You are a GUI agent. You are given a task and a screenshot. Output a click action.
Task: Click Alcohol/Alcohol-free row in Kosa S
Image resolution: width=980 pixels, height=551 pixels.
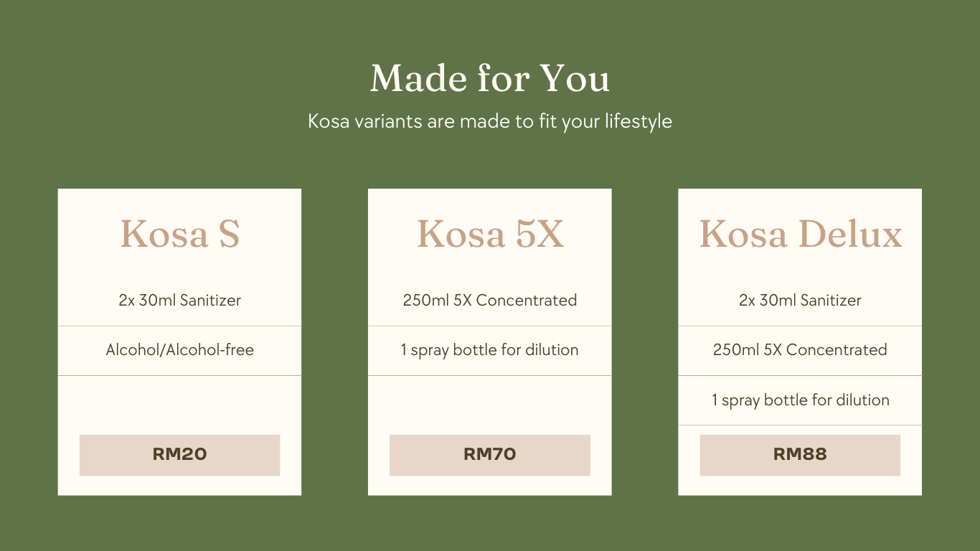click(179, 351)
